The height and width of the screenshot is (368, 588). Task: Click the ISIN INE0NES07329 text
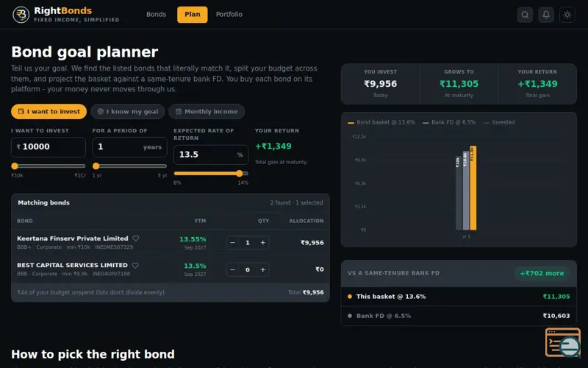click(114, 247)
